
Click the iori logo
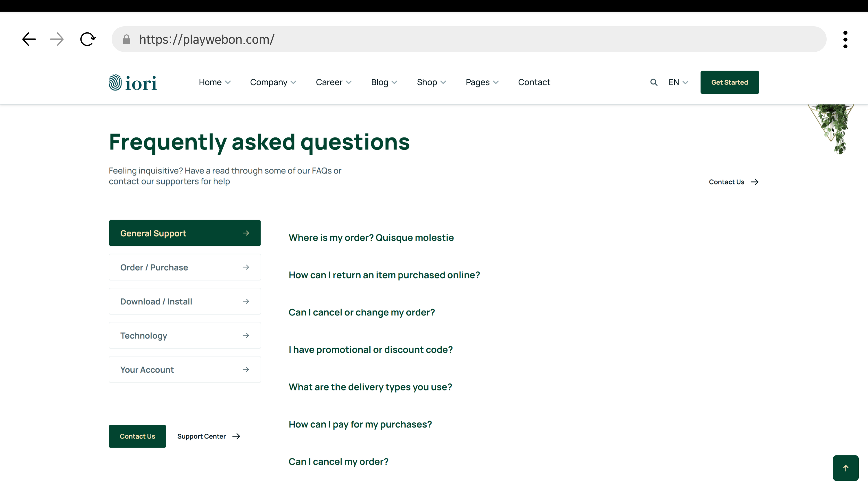click(133, 82)
